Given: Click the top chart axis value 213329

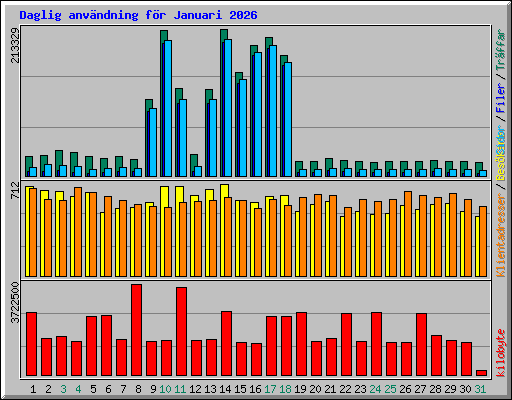Looking at the screenshot, I should tap(15, 45).
